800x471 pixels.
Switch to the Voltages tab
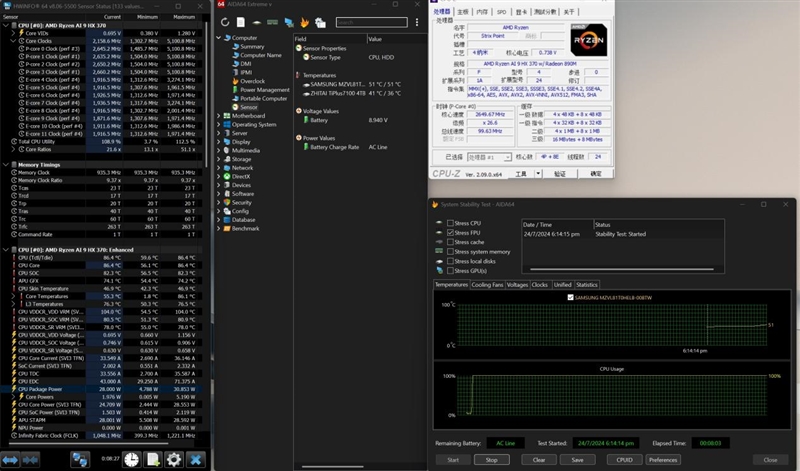[x=517, y=285]
